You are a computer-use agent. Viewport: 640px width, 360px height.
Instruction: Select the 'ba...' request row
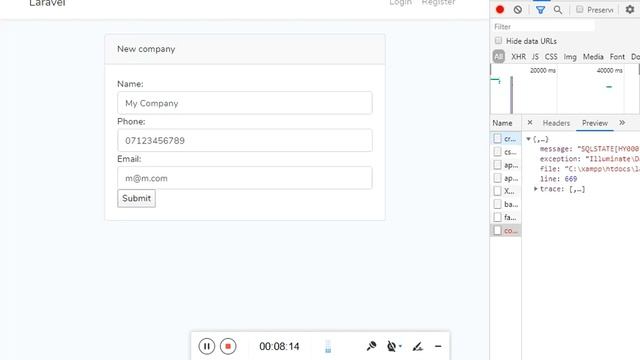pos(505,204)
